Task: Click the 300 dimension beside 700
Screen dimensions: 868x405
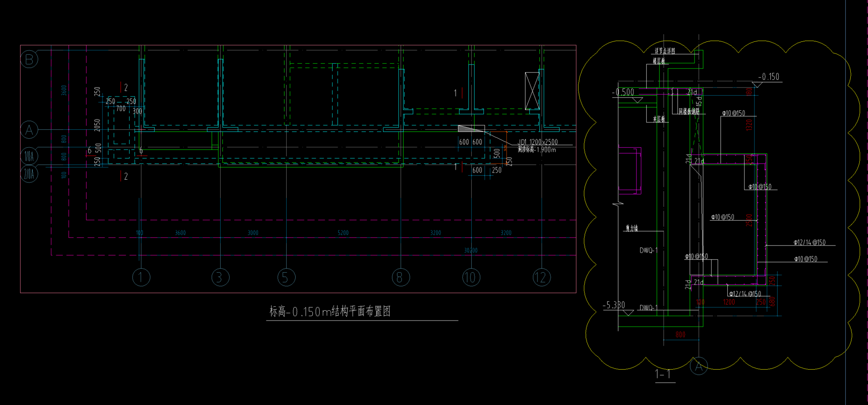Action: click(x=137, y=111)
